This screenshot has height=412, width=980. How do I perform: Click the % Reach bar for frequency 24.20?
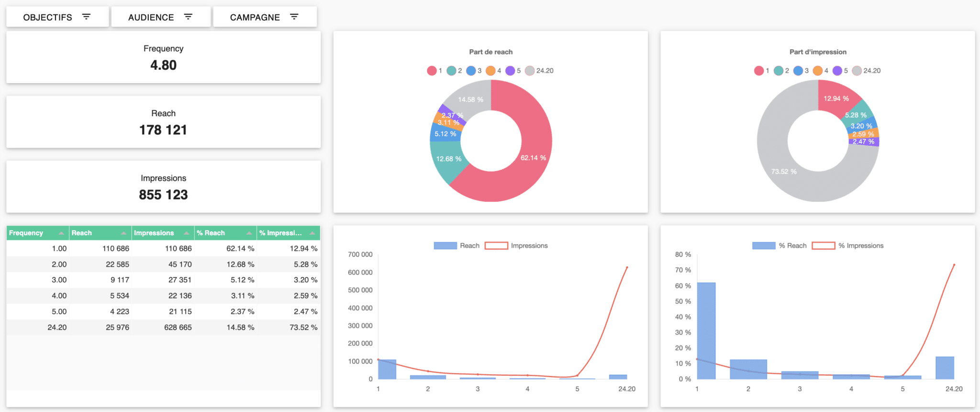pyautogui.click(x=945, y=368)
